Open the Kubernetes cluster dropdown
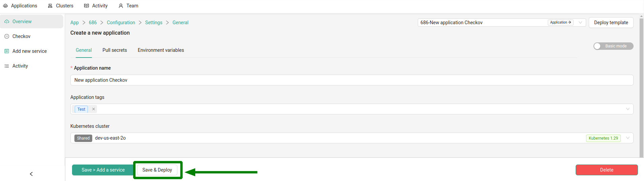The width and height of the screenshot is (644, 181). click(x=628, y=138)
